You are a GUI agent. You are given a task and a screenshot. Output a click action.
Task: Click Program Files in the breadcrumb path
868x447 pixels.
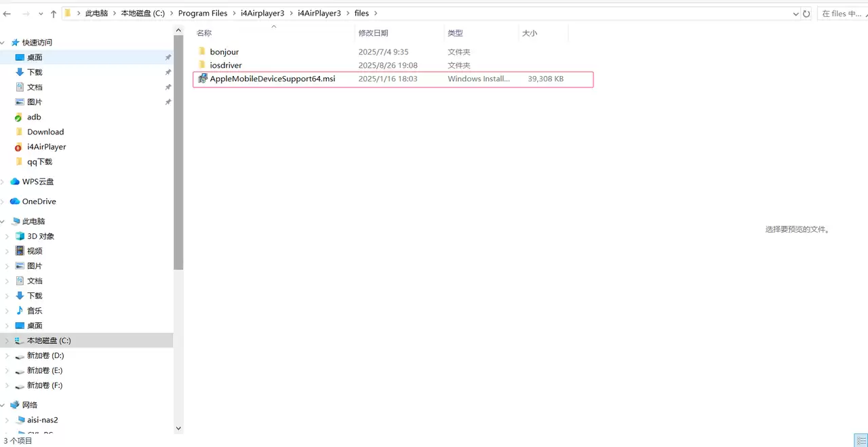coord(203,14)
